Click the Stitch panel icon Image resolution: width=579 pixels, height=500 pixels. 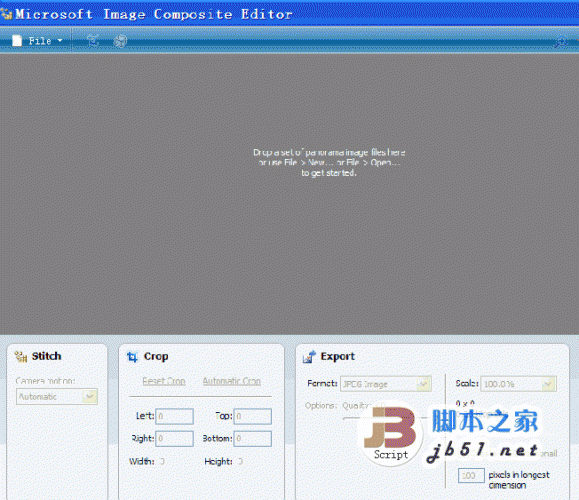pos(21,356)
